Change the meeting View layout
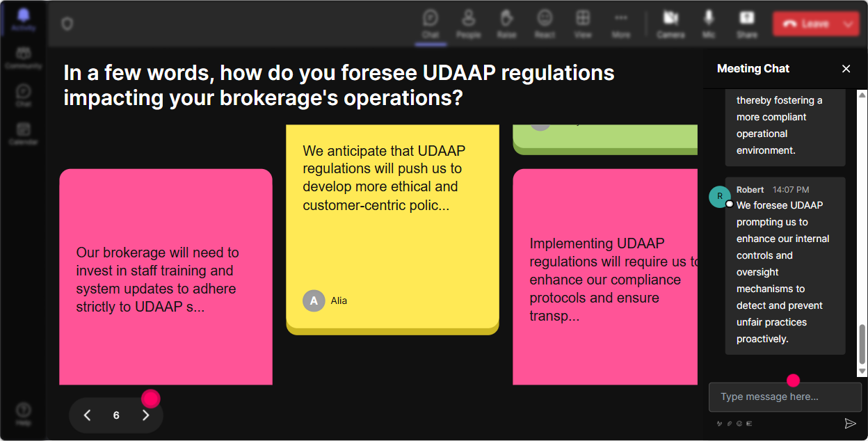This screenshot has width=868, height=441. (583, 24)
